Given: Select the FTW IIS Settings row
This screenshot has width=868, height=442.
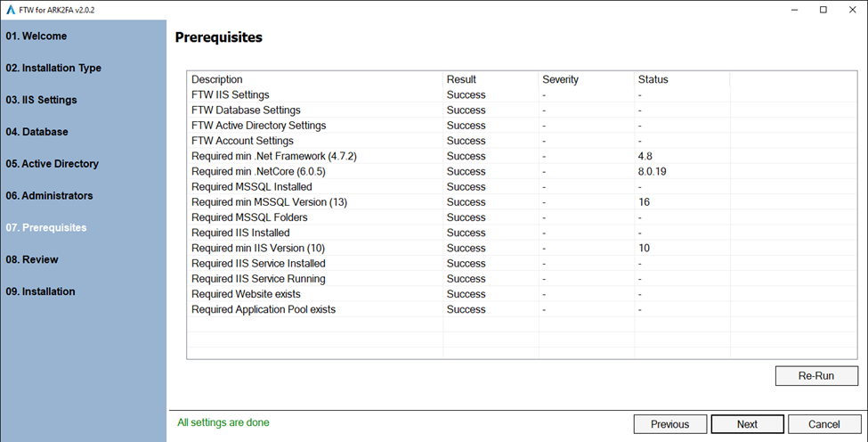Looking at the screenshot, I should tap(231, 94).
